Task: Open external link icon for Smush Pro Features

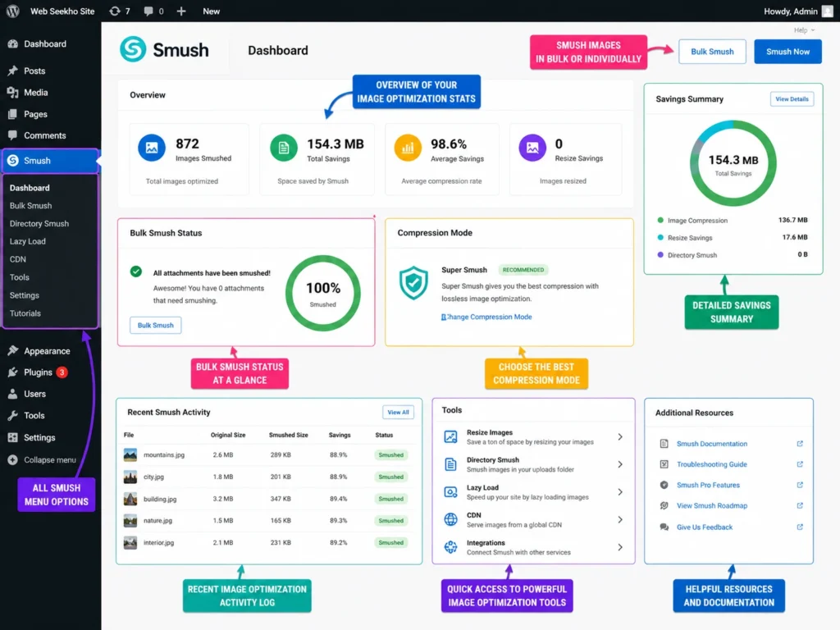Action: [x=800, y=485]
